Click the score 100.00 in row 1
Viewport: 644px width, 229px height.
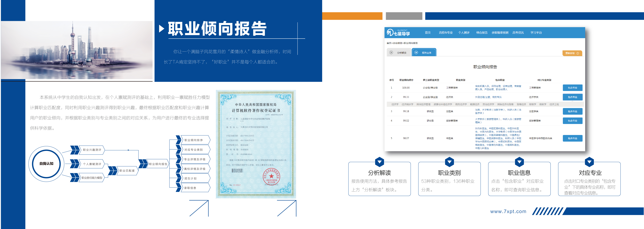[x=406, y=88]
